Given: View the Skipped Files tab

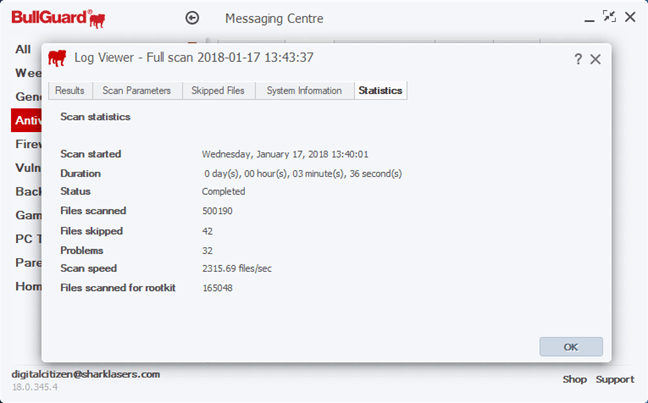Looking at the screenshot, I should point(218,90).
